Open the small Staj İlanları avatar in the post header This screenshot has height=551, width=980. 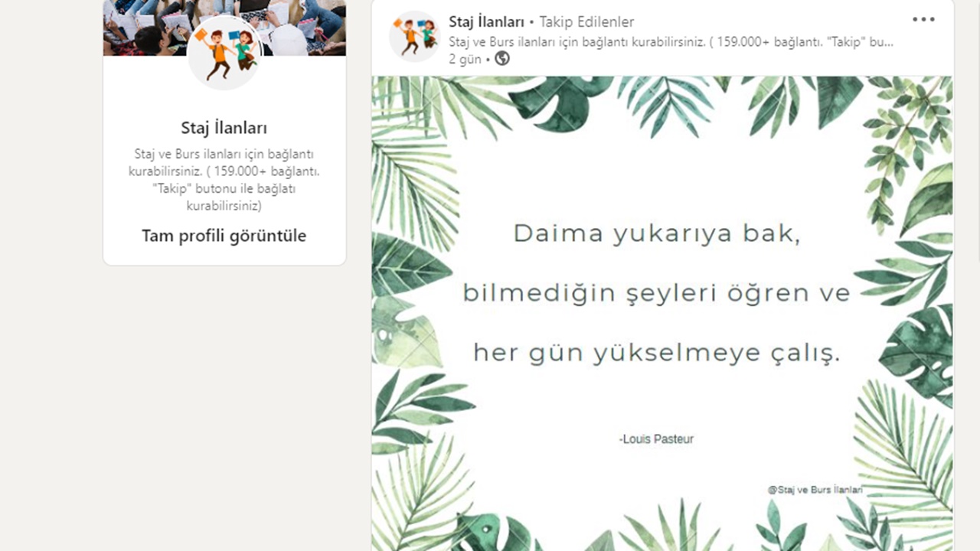coord(414,36)
